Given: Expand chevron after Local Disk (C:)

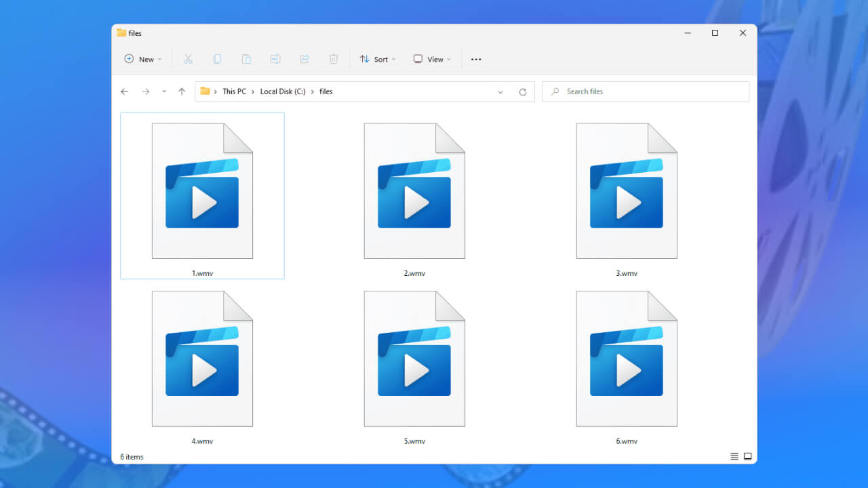Looking at the screenshot, I should [313, 91].
